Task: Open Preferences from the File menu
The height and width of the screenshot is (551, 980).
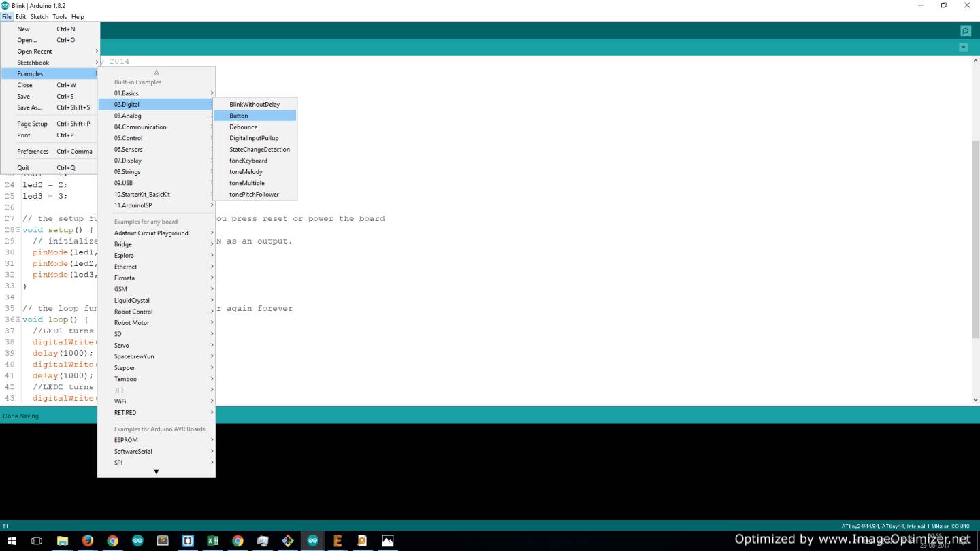Action: (x=50, y=151)
